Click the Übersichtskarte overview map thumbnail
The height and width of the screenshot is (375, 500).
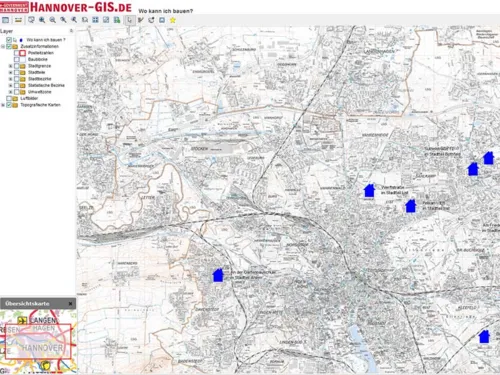point(38,341)
